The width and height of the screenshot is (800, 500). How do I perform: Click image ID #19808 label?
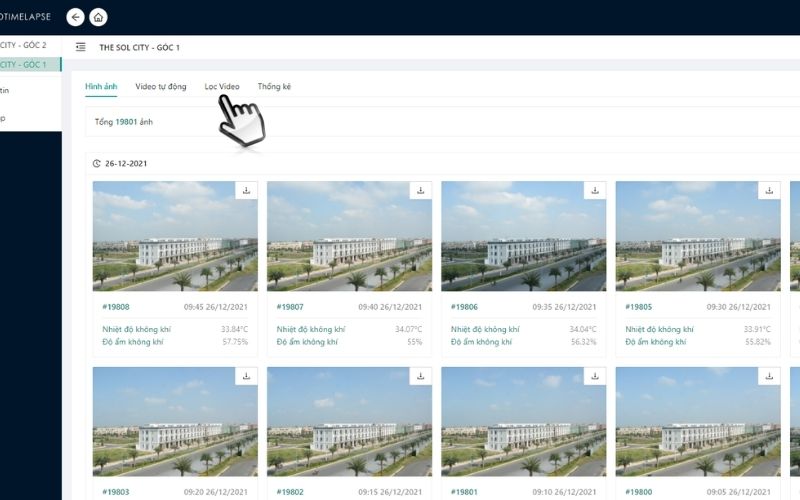[116, 307]
